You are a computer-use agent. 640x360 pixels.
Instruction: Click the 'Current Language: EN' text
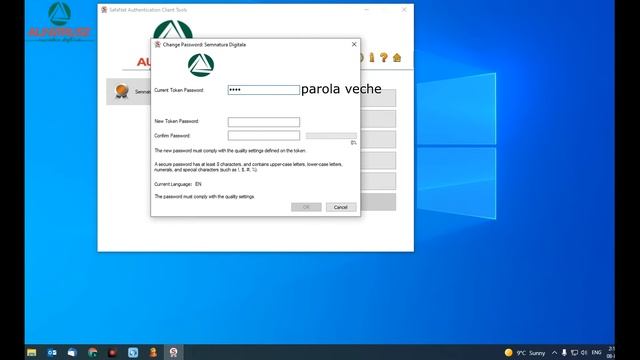pyautogui.click(x=178, y=184)
